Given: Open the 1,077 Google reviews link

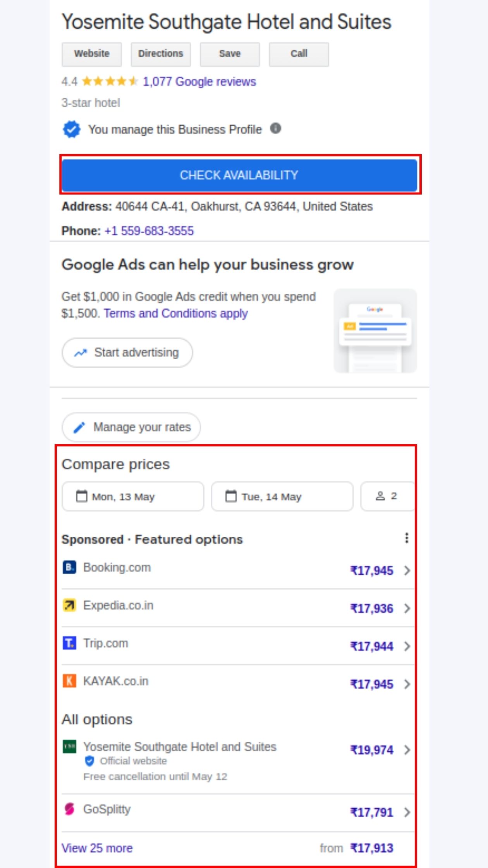Looking at the screenshot, I should pyautogui.click(x=199, y=82).
